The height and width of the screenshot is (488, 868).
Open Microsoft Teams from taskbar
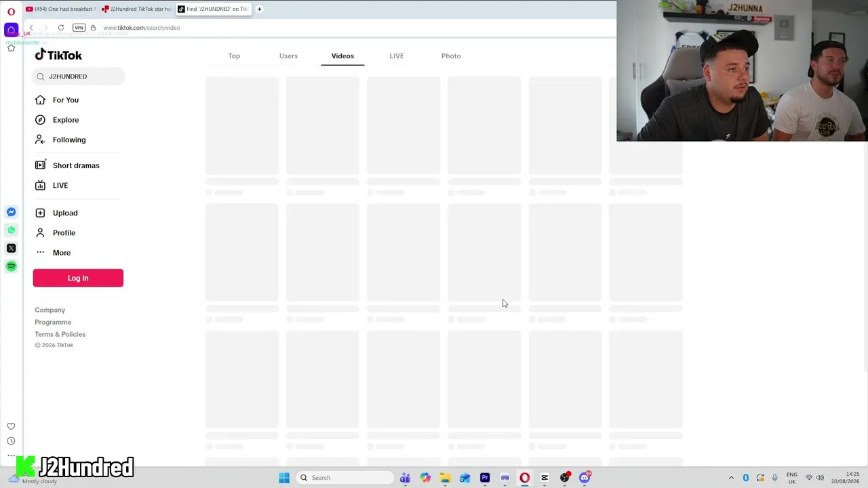pos(405,478)
